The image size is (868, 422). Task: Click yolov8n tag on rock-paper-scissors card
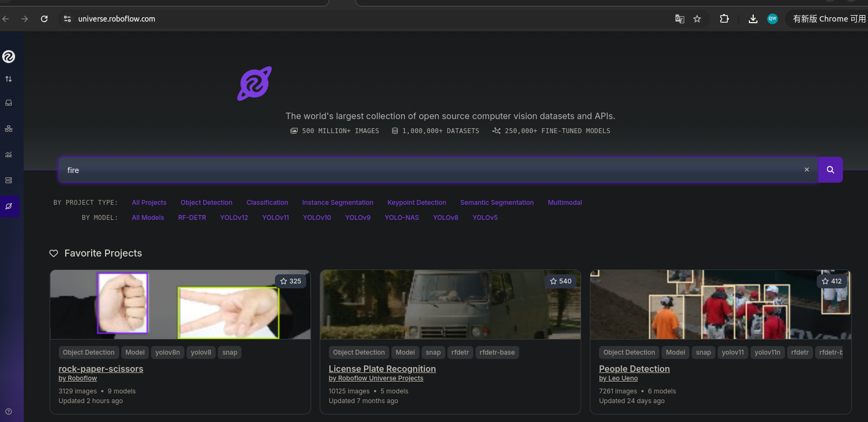pos(168,352)
